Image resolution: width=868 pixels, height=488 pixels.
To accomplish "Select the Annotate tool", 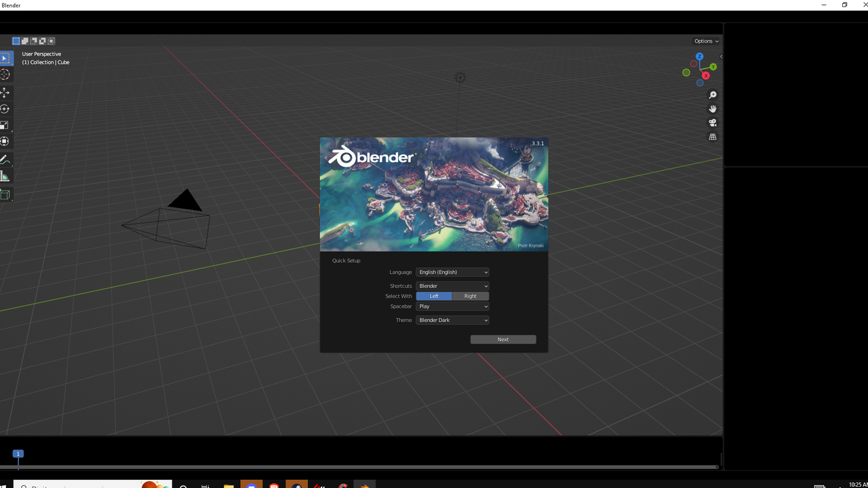I will 5,159.
